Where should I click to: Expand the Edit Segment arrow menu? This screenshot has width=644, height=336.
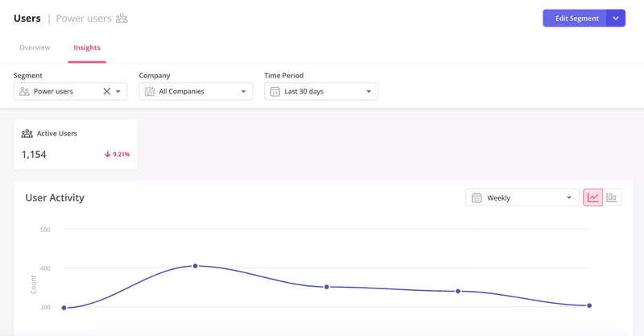click(616, 19)
